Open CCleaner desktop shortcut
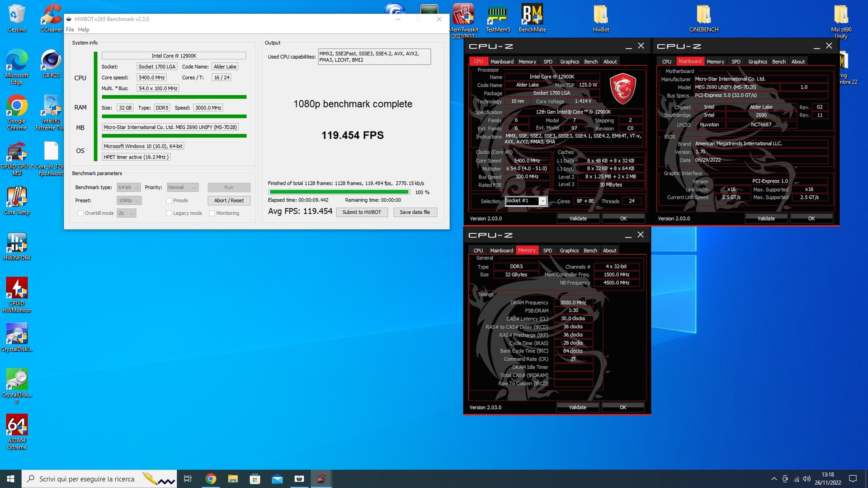868x488 pixels. click(x=51, y=18)
